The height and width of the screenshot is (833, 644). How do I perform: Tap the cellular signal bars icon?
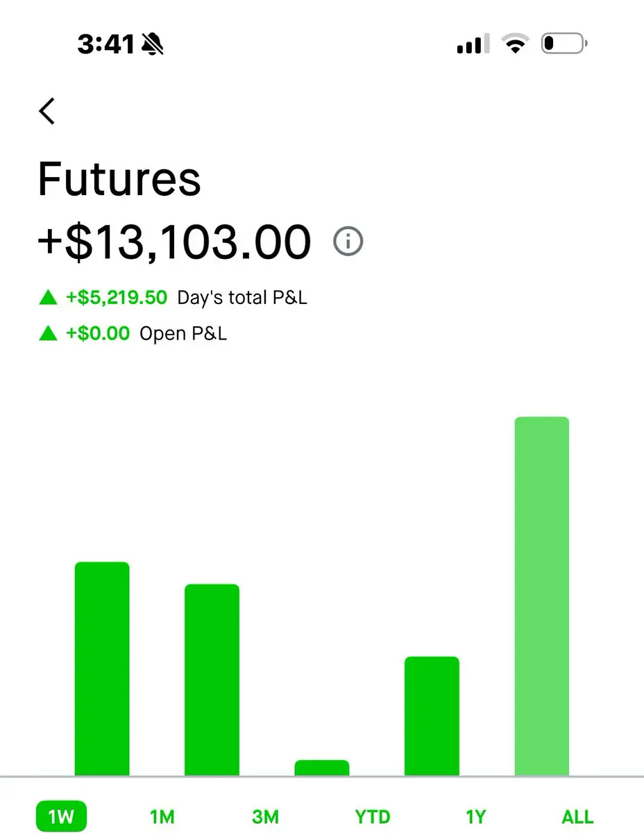tap(473, 45)
